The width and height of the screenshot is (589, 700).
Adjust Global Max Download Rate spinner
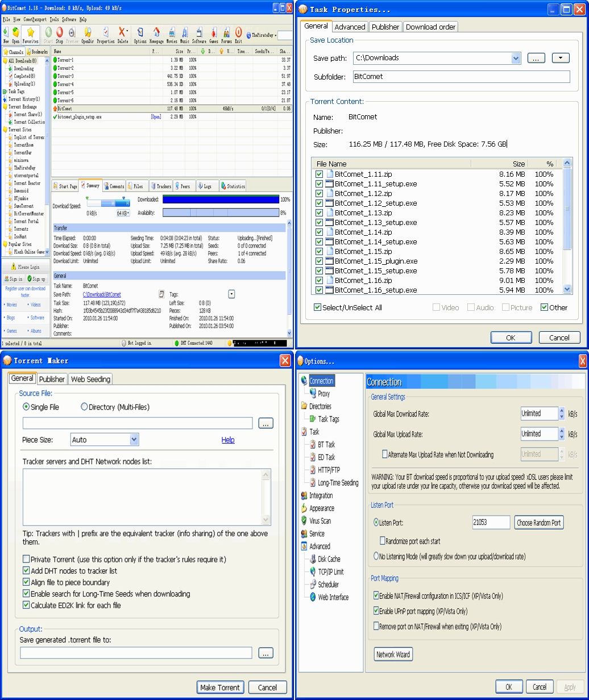tap(562, 414)
